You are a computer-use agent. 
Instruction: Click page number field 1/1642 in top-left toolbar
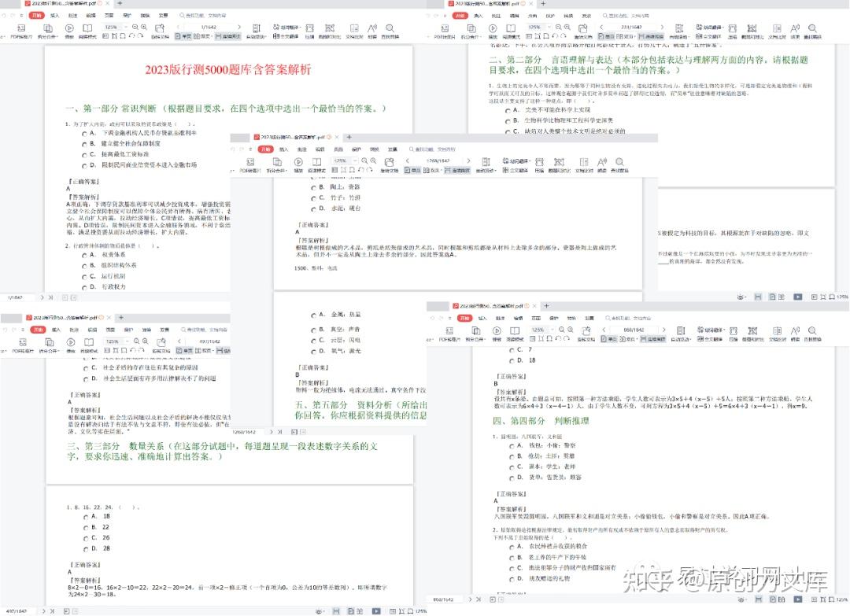208,27
